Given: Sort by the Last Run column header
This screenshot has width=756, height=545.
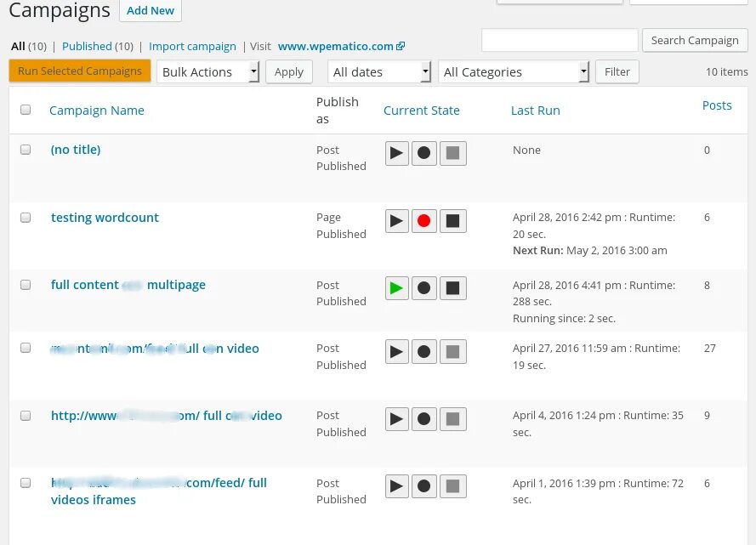Looking at the screenshot, I should pos(535,110).
